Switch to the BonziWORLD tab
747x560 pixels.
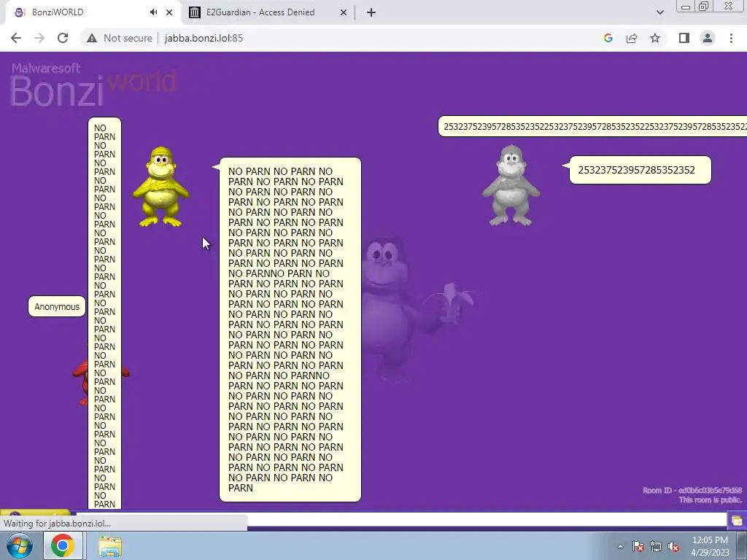90,12
